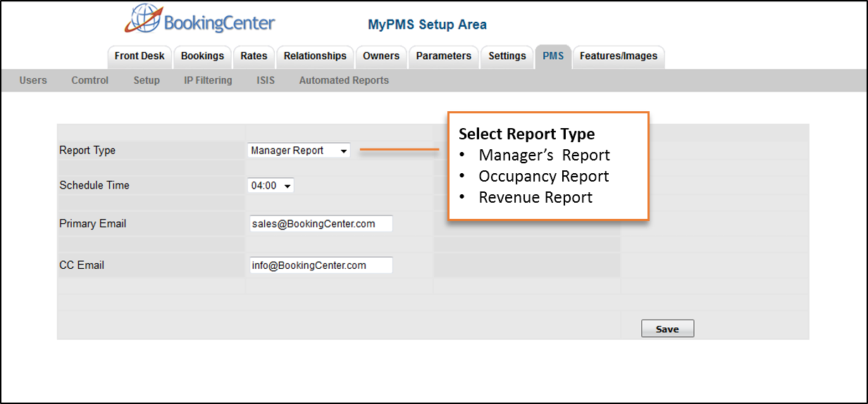868x404 pixels.
Task: Click the MyPMS Setup Area heading
Action: (427, 25)
